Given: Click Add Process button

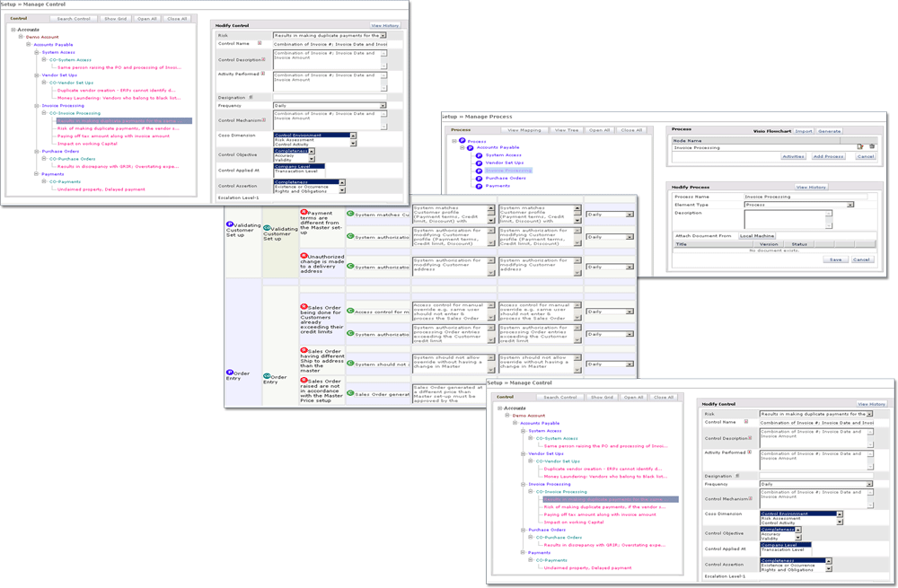Looking at the screenshot, I should point(829,156).
